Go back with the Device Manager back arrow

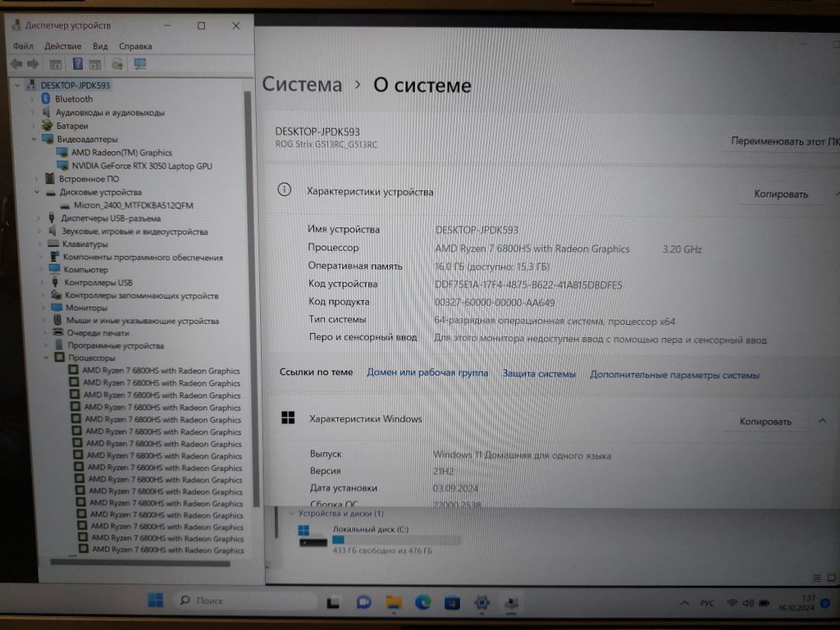[16, 64]
